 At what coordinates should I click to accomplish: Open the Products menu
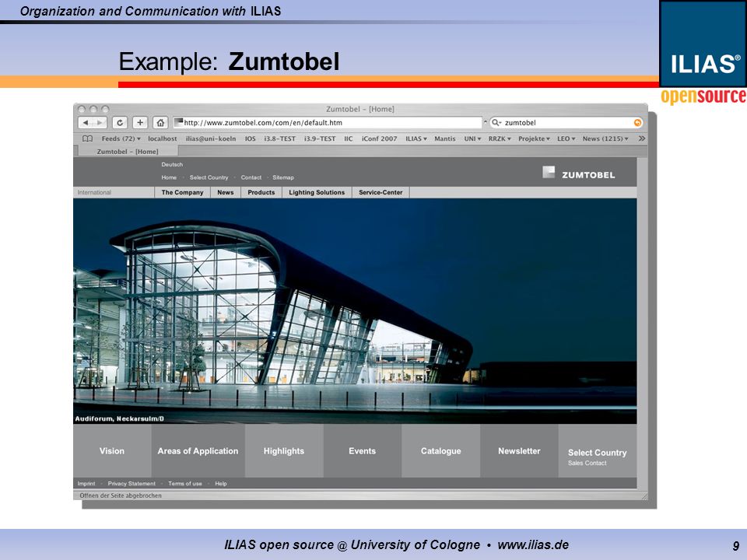tap(261, 192)
